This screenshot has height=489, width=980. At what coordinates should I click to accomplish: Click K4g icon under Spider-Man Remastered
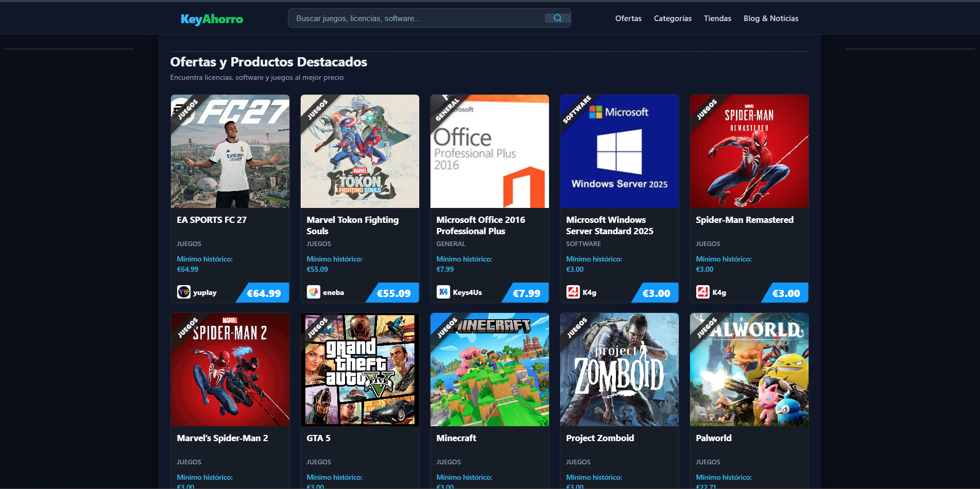tap(703, 292)
